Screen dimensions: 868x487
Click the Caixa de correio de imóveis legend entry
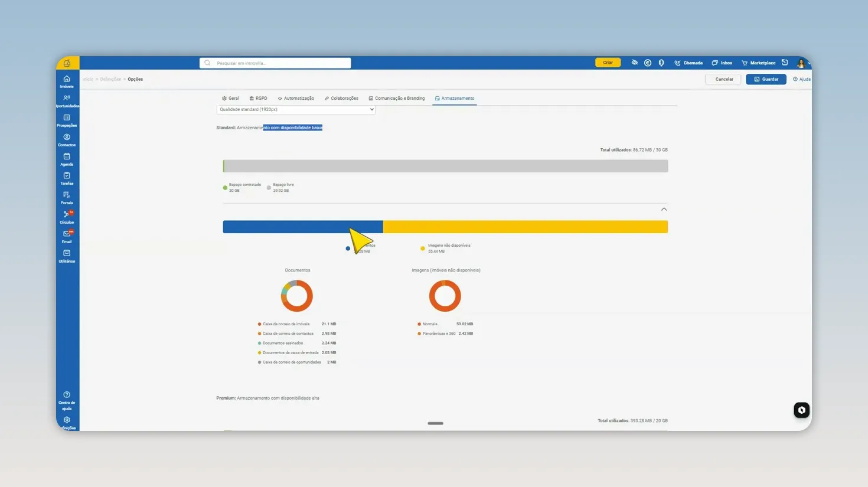tap(297, 324)
